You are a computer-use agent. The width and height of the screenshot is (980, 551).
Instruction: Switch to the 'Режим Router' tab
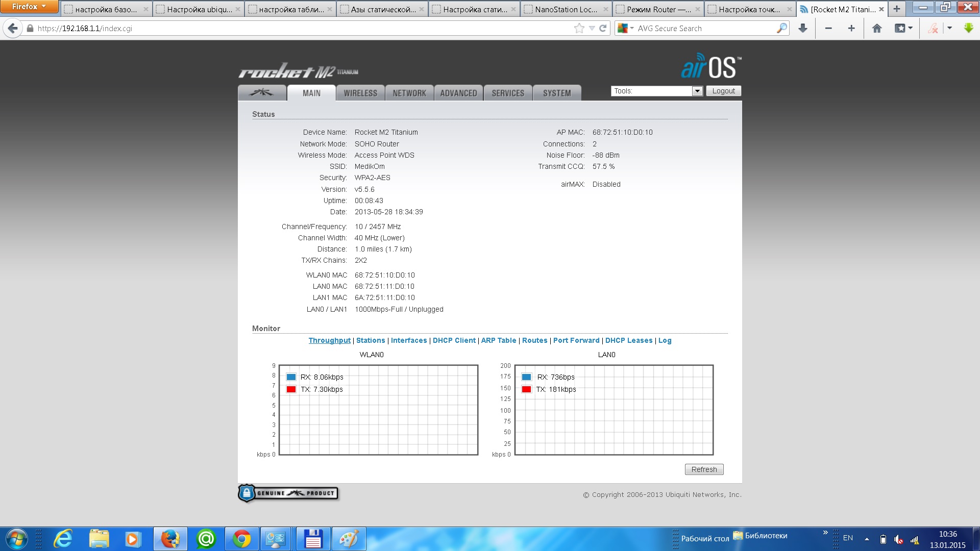[657, 9]
